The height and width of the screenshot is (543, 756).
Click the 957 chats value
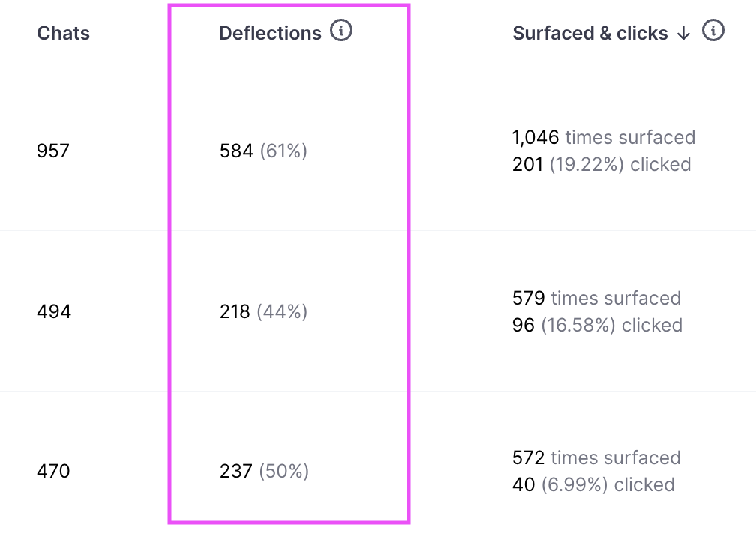pos(53,151)
